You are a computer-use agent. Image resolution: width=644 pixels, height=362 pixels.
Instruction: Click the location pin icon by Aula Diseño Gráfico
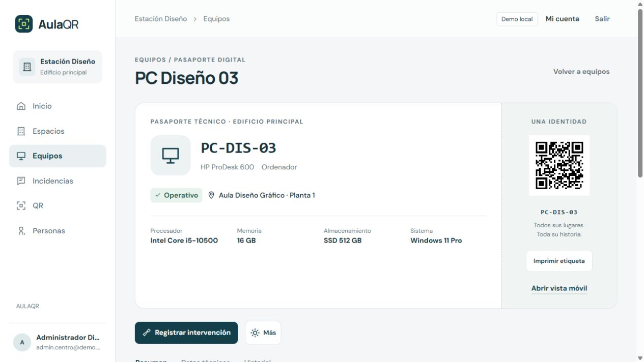(x=211, y=195)
